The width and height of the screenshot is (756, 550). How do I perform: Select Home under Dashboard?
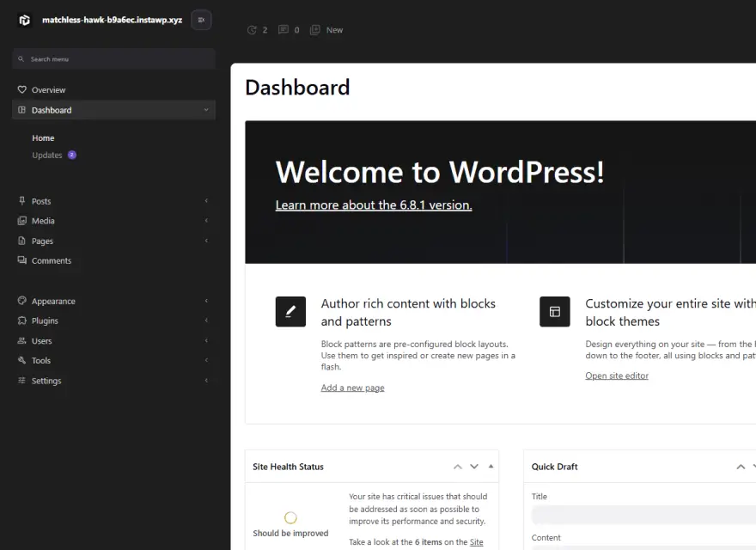43,138
